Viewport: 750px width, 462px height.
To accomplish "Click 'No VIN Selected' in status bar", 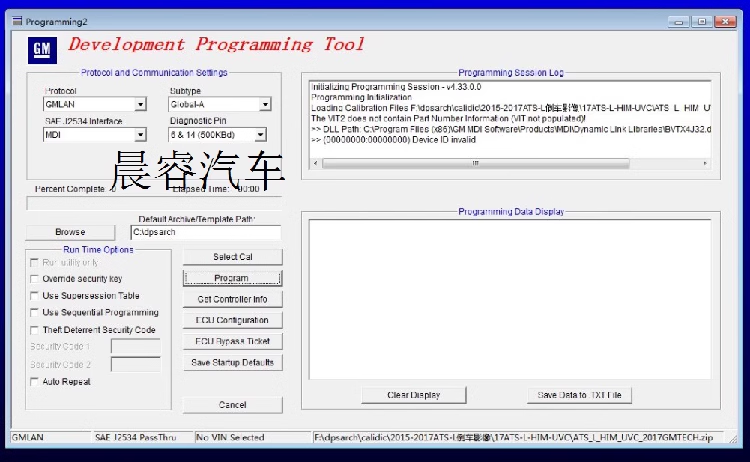I will 230,437.
